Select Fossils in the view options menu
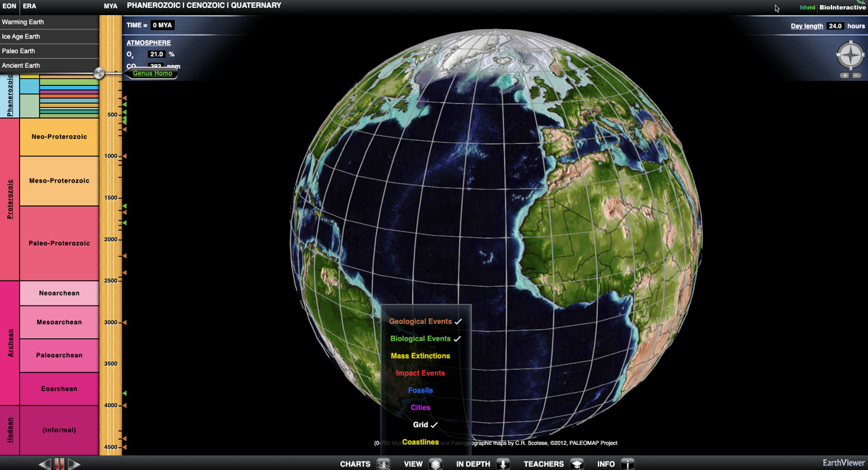Image resolution: width=868 pixels, height=470 pixels. click(420, 390)
